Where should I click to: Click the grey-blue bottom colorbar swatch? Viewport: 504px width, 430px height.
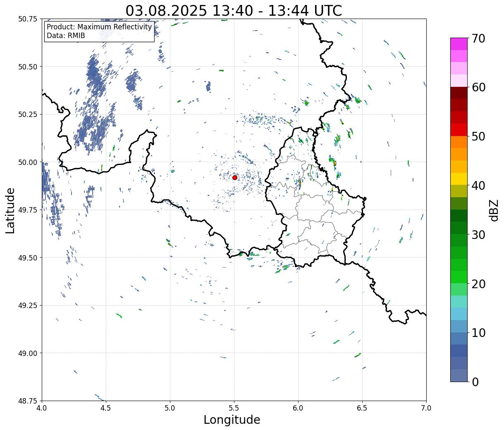tap(459, 375)
